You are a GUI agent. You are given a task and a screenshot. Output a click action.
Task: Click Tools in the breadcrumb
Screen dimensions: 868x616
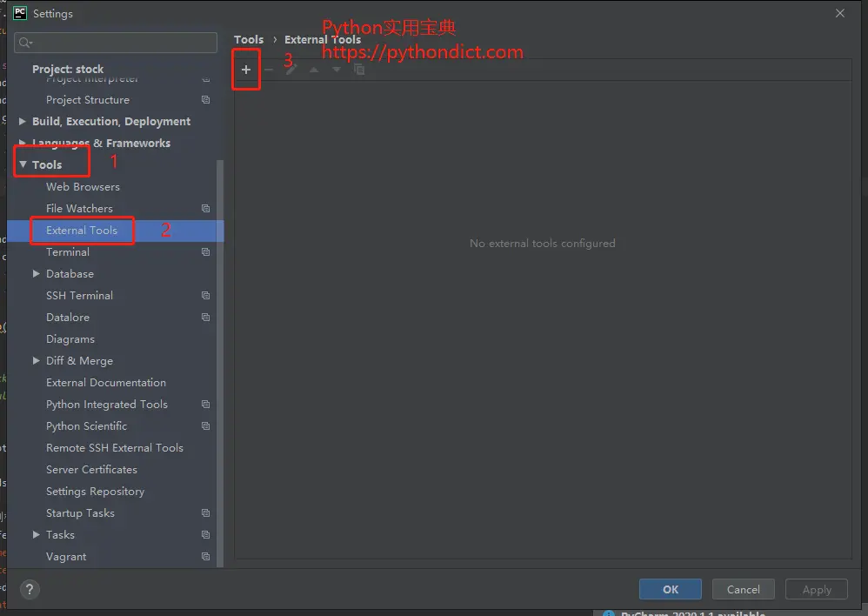coord(249,39)
